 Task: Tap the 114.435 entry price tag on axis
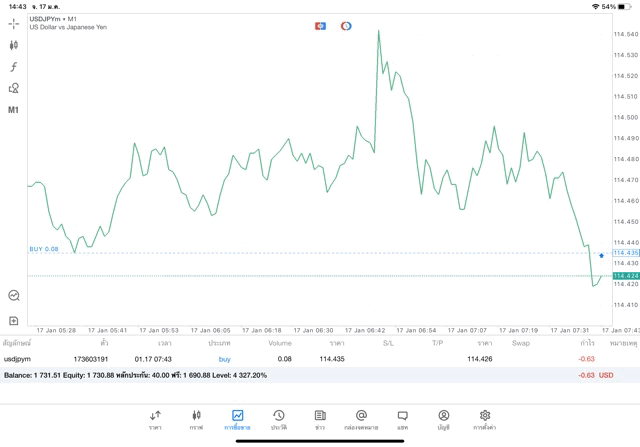(626, 253)
